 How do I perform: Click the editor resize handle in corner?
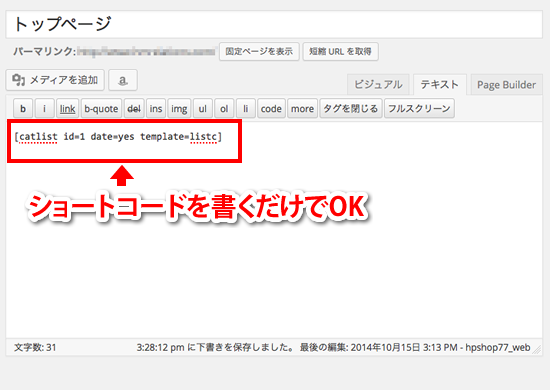[537, 350]
